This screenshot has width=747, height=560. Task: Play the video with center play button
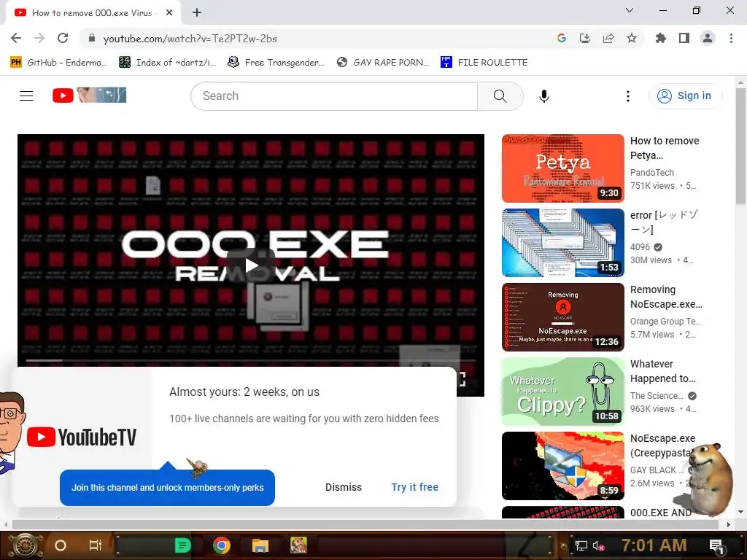tap(251, 265)
